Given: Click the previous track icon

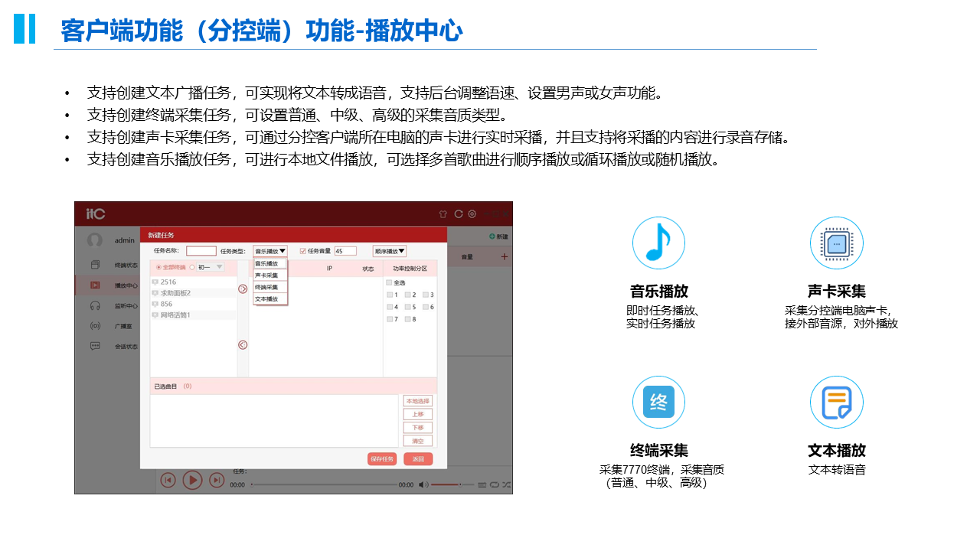Looking at the screenshot, I should 168,480.
